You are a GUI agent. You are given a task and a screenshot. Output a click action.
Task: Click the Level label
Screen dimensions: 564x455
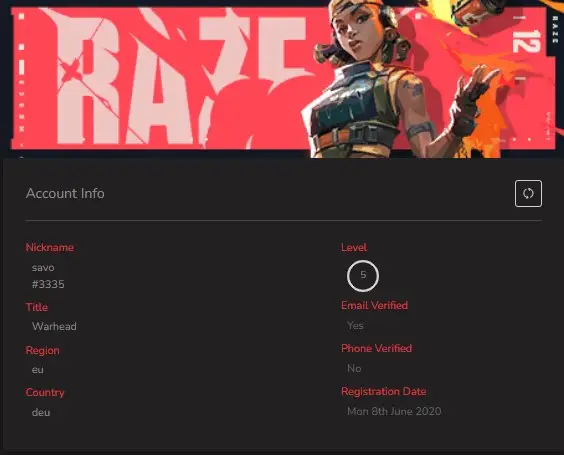[354, 247]
